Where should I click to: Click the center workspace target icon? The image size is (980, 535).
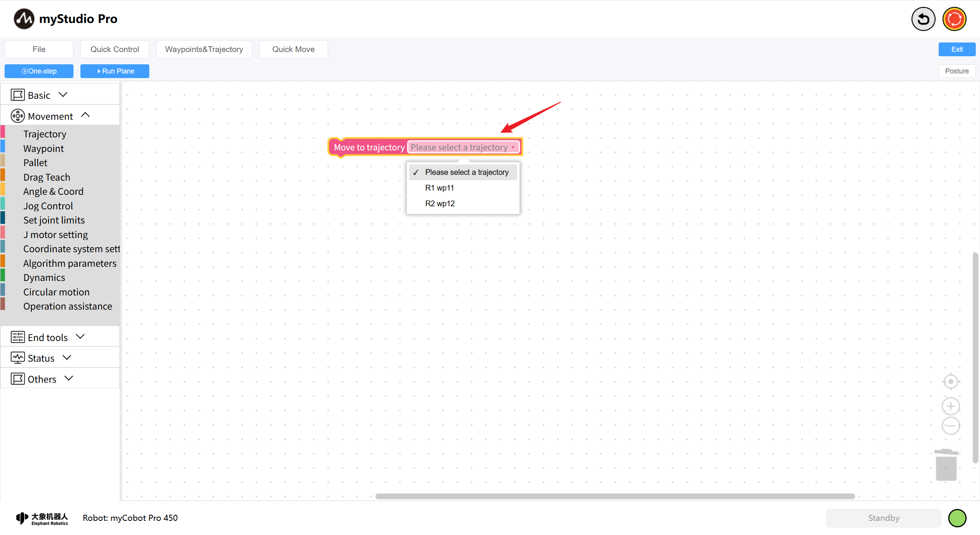(951, 382)
